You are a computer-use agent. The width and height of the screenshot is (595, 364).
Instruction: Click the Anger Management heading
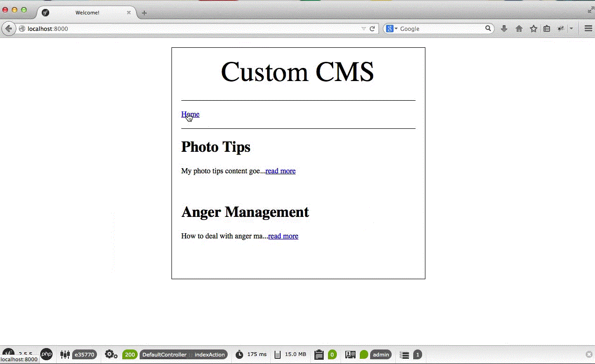pyautogui.click(x=245, y=212)
